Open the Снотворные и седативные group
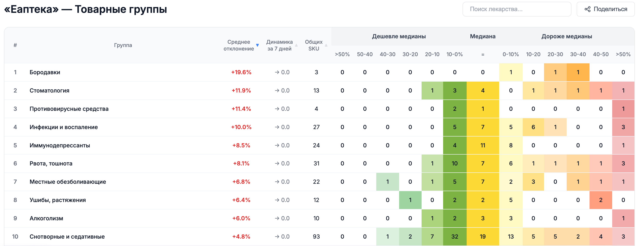This screenshot has width=644, height=246. point(67,236)
